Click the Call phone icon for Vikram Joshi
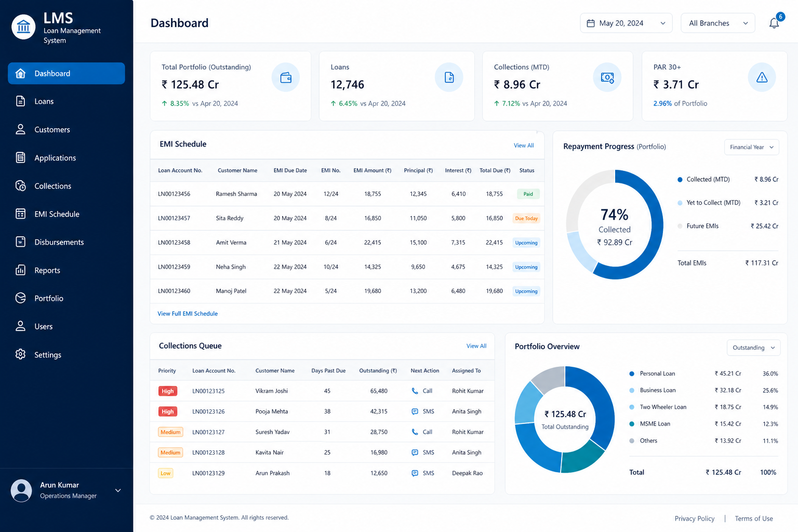This screenshot has height=532, width=798. point(415,391)
